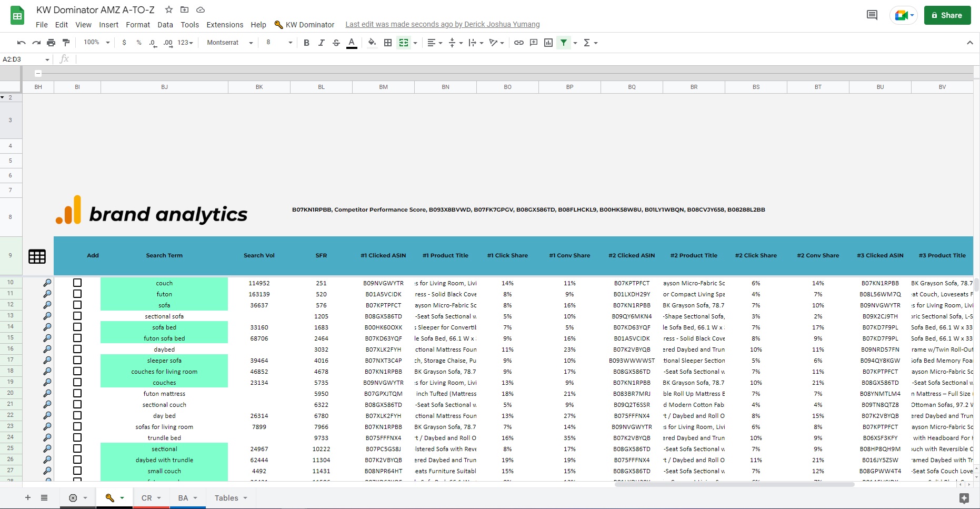This screenshot has width=980, height=509.
Task: Click the Redo icon
Action: click(36, 43)
